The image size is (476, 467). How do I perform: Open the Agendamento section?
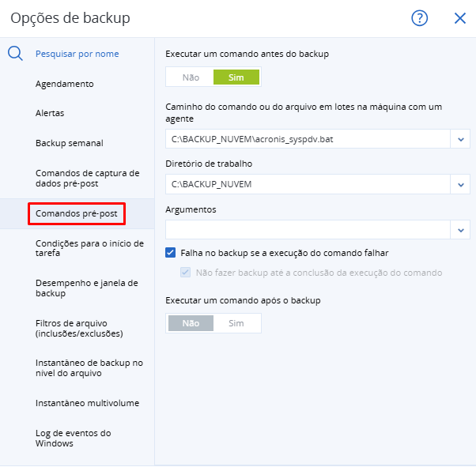pos(65,84)
